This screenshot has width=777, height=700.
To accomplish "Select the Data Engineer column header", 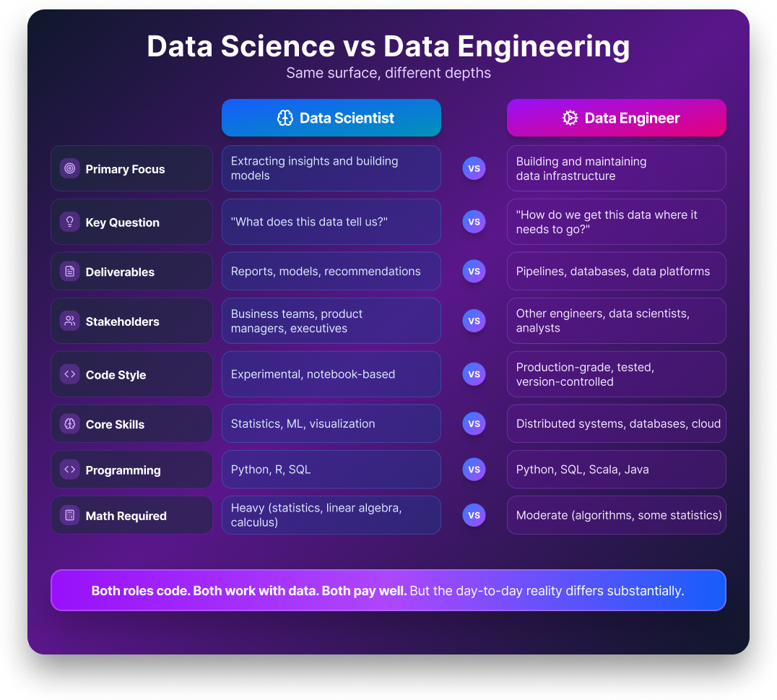I will pyautogui.click(x=616, y=118).
